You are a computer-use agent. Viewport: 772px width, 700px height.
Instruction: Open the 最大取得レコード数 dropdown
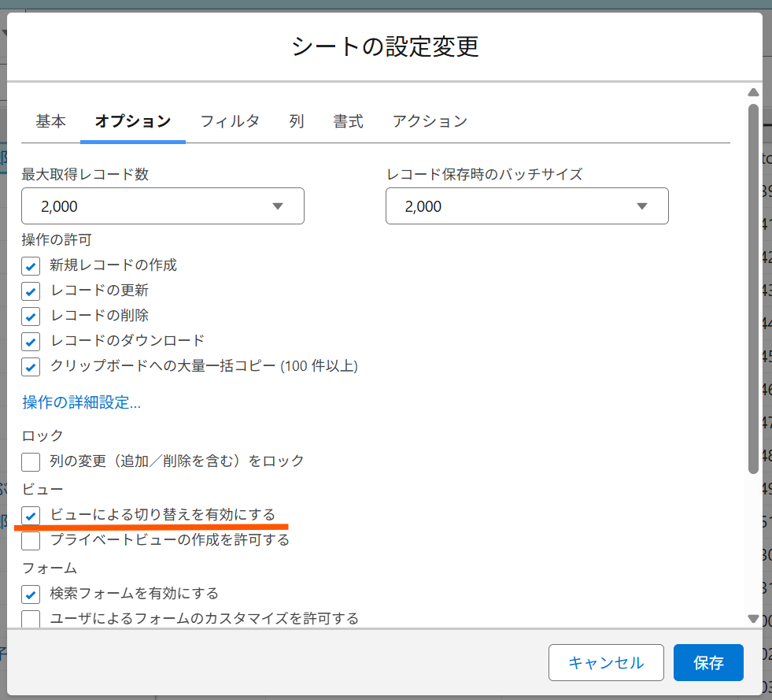pos(162,206)
